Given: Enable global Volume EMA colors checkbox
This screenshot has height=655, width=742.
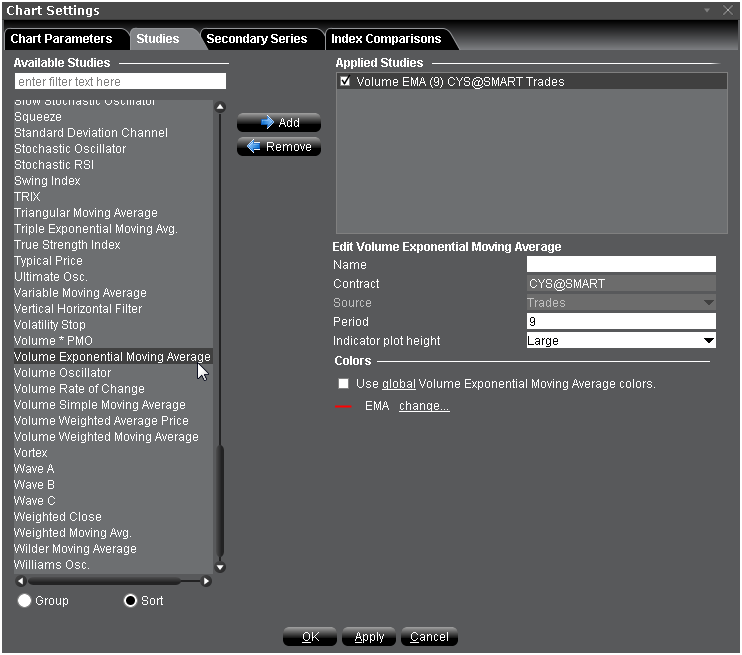Looking at the screenshot, I should point(344,384).
